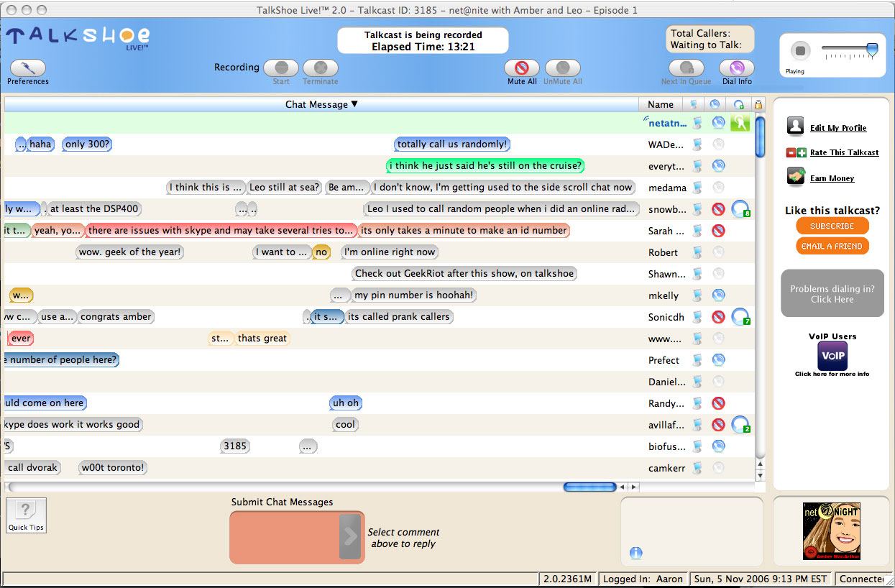895x588 pixels.
Task: Click the VoIP Users icon
Action: point(832,355)
